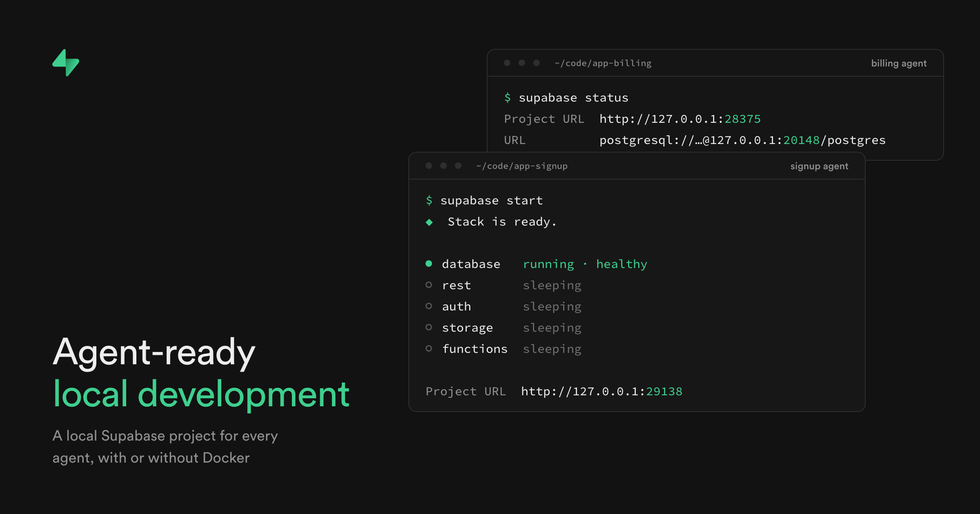Click the green dollar prompt before supabase start

[429, 201]
